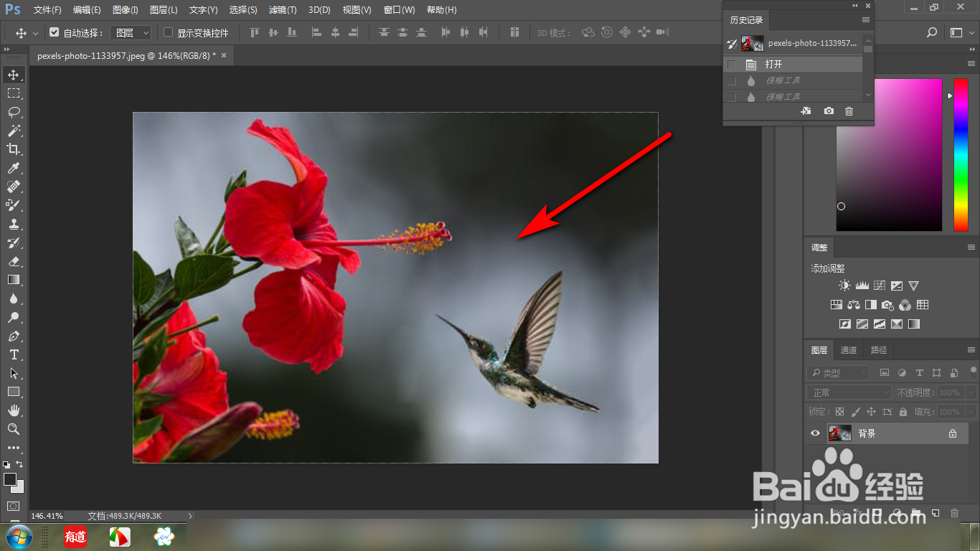Uncheck the 自动选择 checkbox
Viewport: 980px width, 551px height.
[x=54, y=32]
